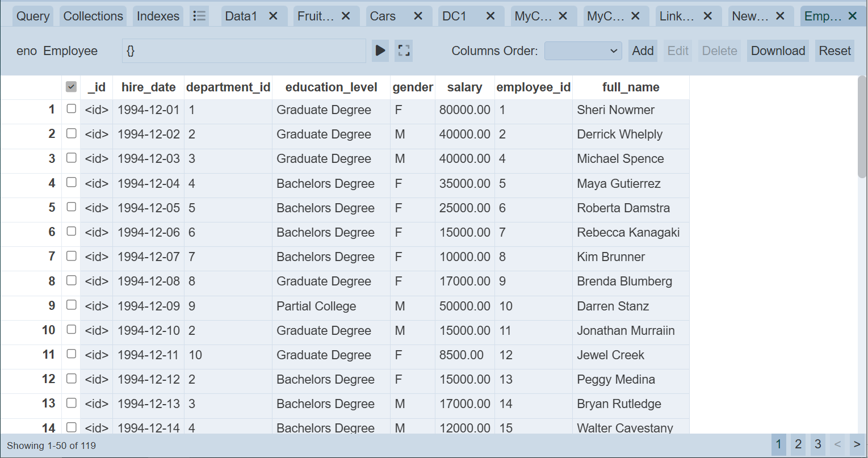Focus the query filter input field
The image size is (868, 458).
244,51
